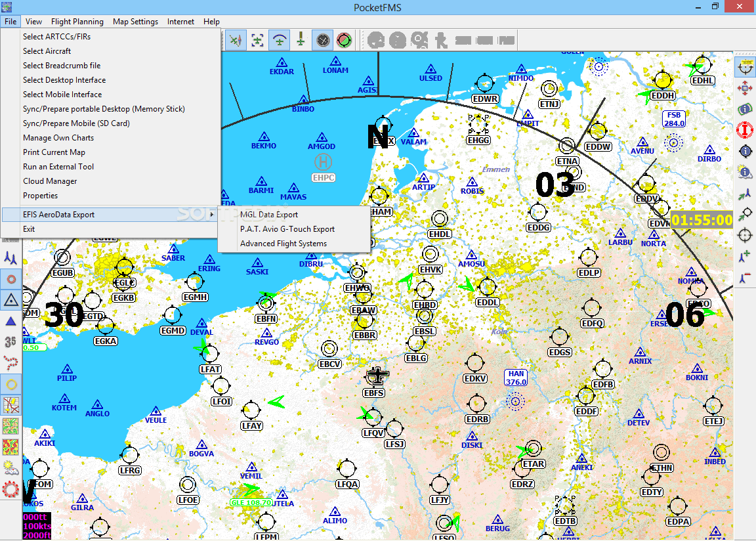The height and width of the screenshot is (541, 756).
Task: Choose Select Breadcrumb file entry
Action: click(110, 66)
